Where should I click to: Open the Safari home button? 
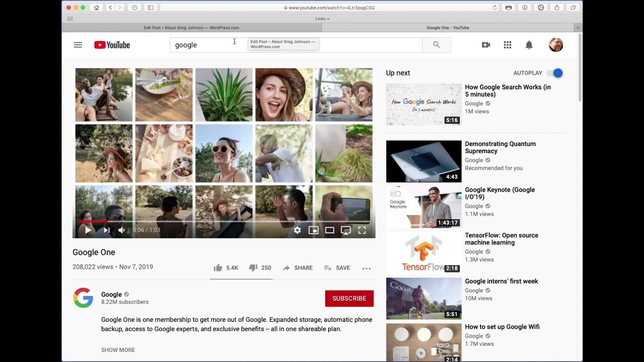coord(96,8)
